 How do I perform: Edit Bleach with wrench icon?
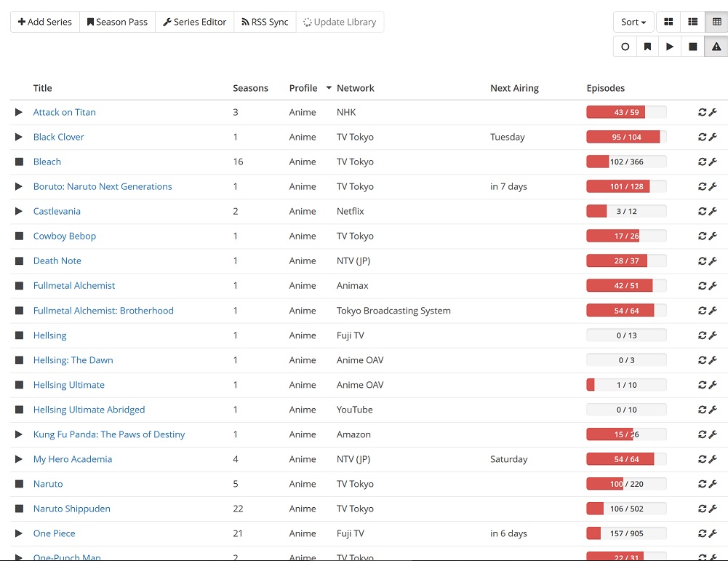click(x=713, y=162)
